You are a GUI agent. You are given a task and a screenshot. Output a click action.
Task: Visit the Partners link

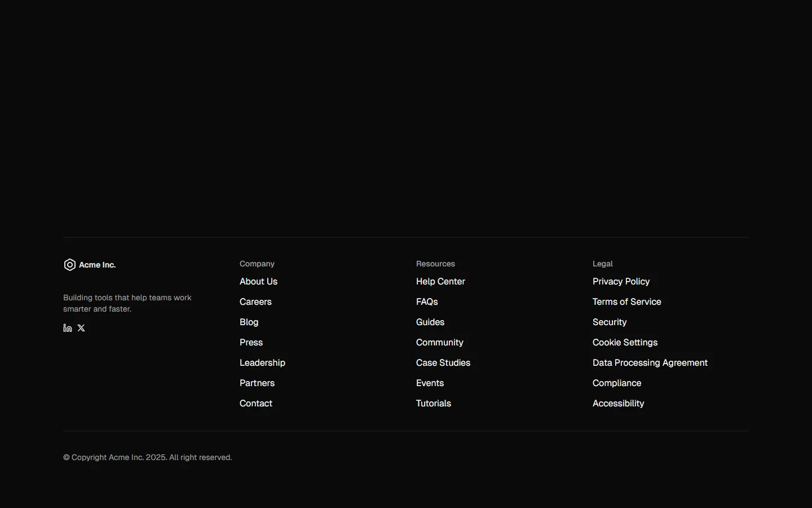tap(257, 383)
